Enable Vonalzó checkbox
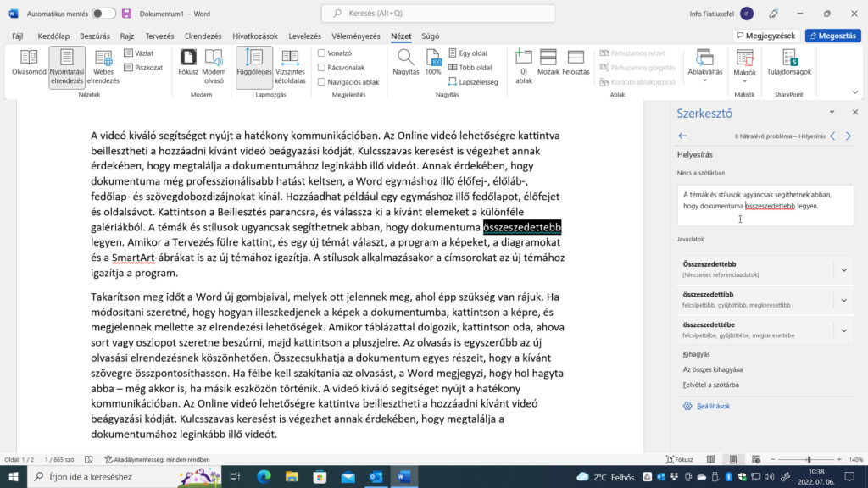The width and height of the screenshot is (868, 488). click(321, 53)
